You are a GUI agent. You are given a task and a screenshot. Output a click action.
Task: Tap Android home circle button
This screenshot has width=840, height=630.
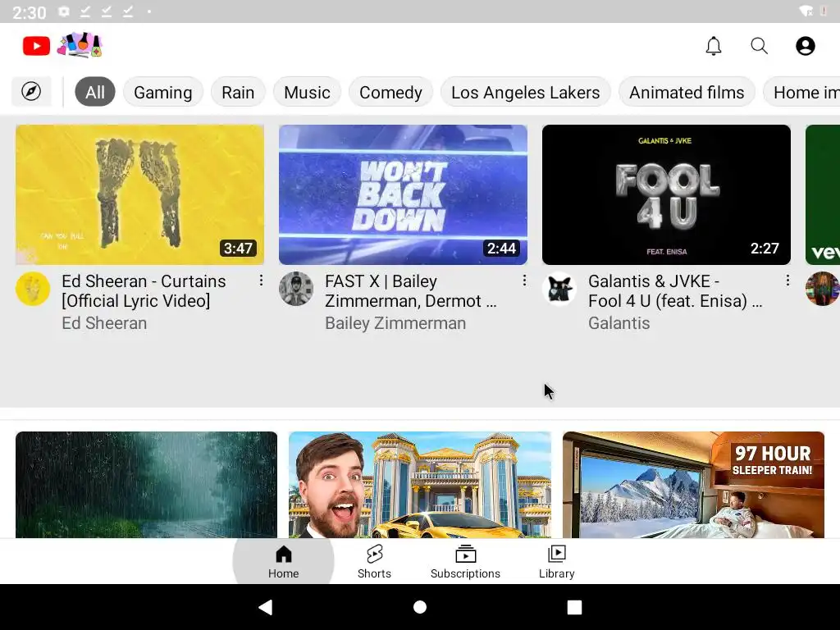(420, 607)
